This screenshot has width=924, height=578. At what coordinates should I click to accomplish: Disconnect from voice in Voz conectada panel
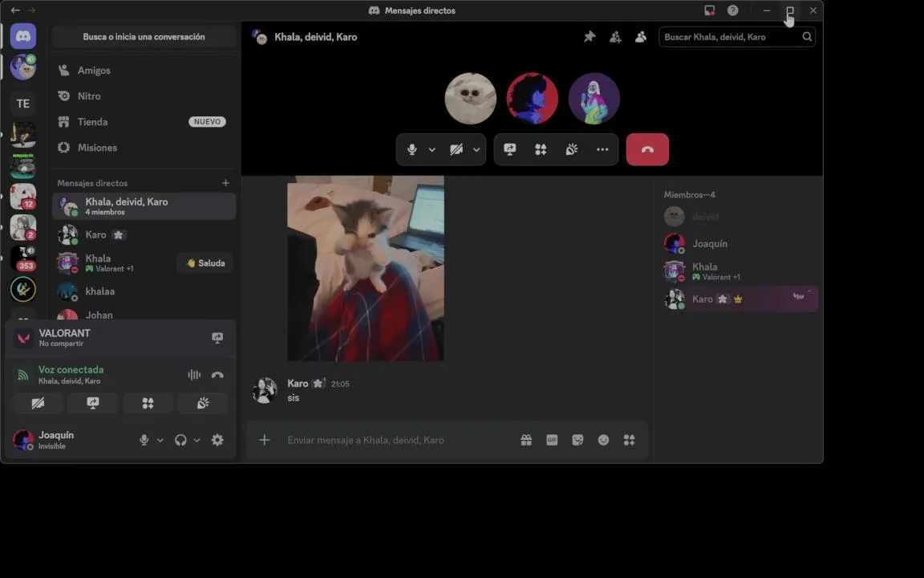point(217,375)
